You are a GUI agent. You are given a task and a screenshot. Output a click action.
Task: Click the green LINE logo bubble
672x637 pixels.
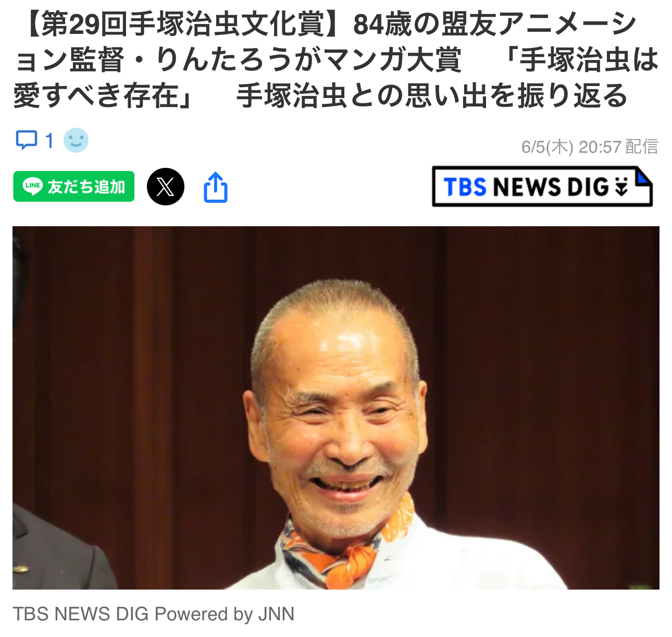(32, 186)
